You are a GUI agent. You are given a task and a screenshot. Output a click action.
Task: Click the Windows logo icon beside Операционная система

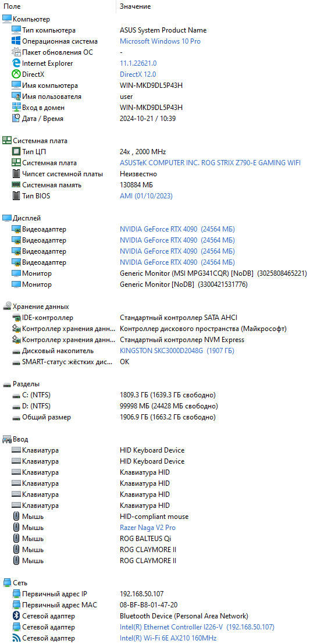point(16,41)
